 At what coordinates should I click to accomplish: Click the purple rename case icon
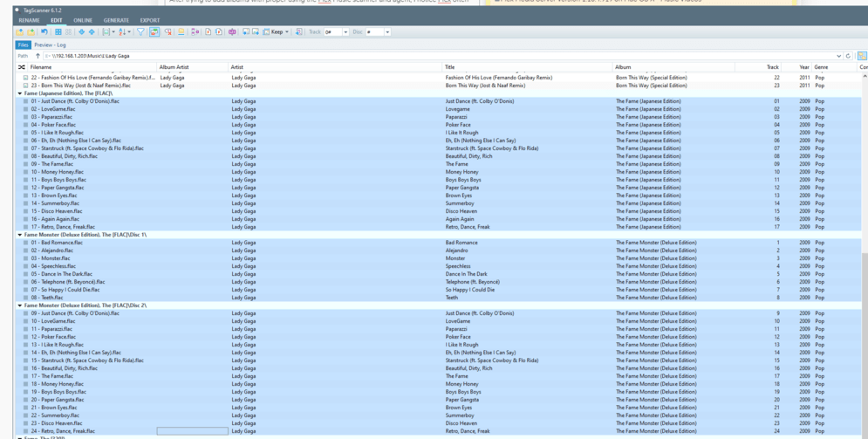click(x=232, y=32)
